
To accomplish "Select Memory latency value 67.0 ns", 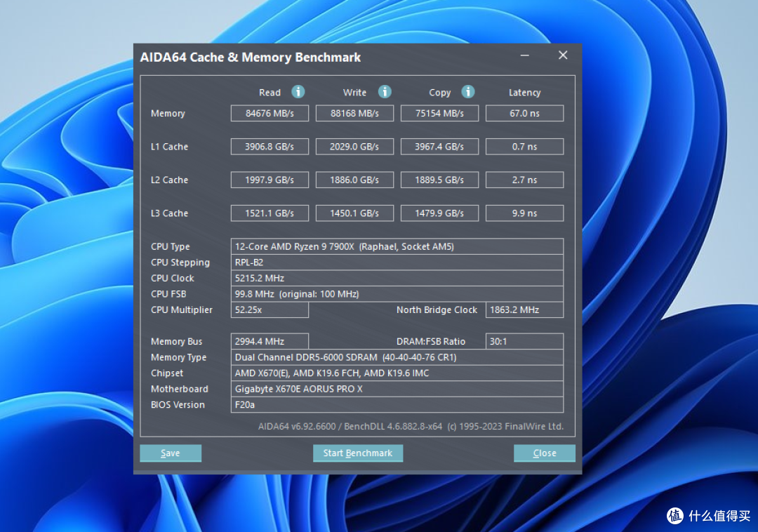I will 524,114.
